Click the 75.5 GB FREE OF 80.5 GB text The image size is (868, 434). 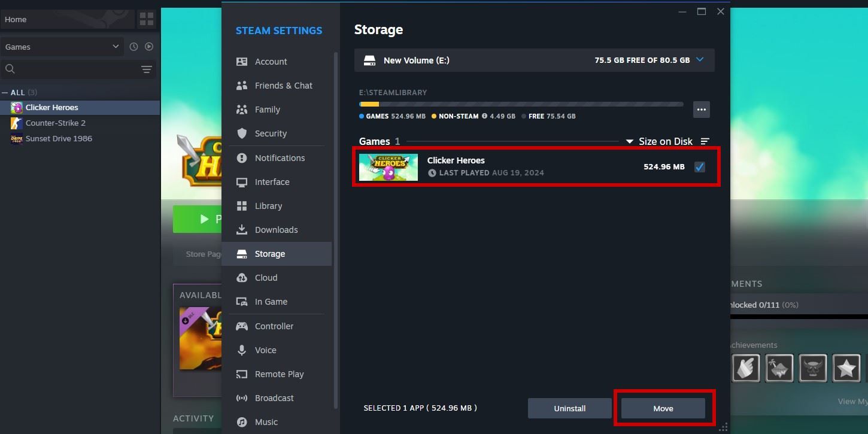[642, 60]
